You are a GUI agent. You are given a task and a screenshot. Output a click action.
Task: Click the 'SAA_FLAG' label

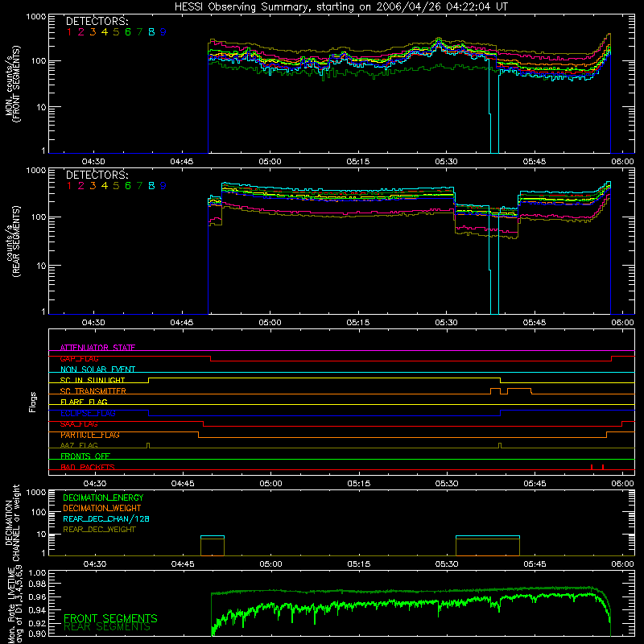(79, 424)
